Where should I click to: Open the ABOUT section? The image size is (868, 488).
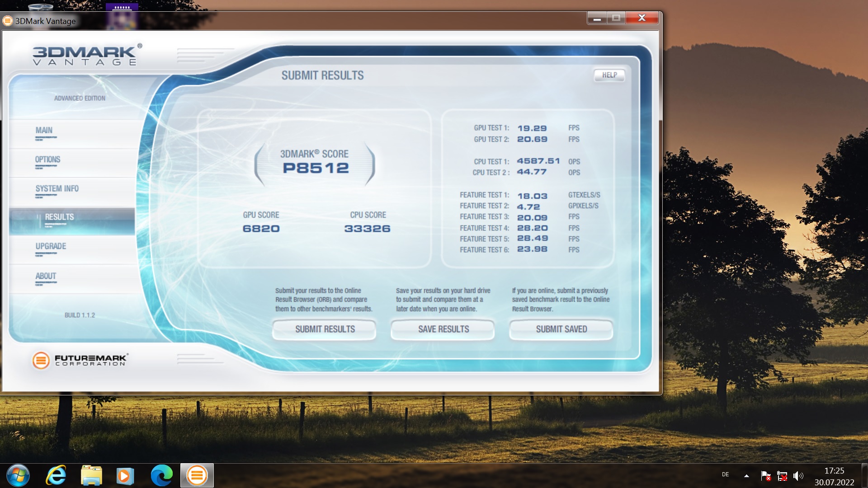point(46,276)
